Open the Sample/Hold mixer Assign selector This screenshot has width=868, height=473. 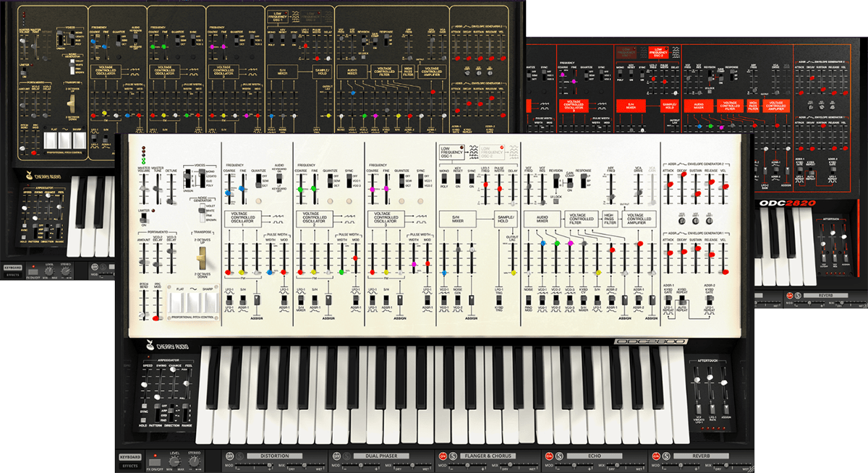pos(472,301)
